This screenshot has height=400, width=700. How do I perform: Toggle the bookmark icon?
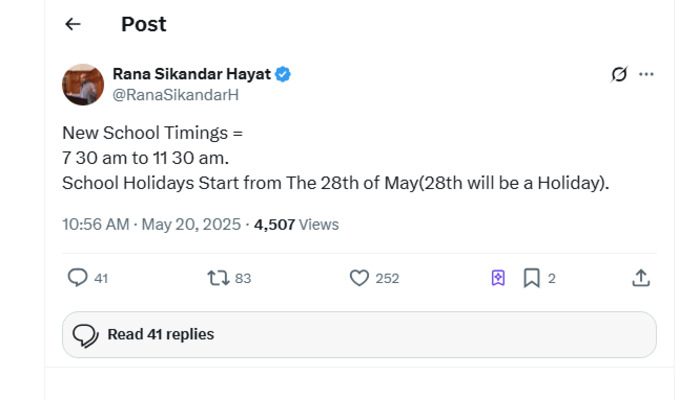pos(532,278)
